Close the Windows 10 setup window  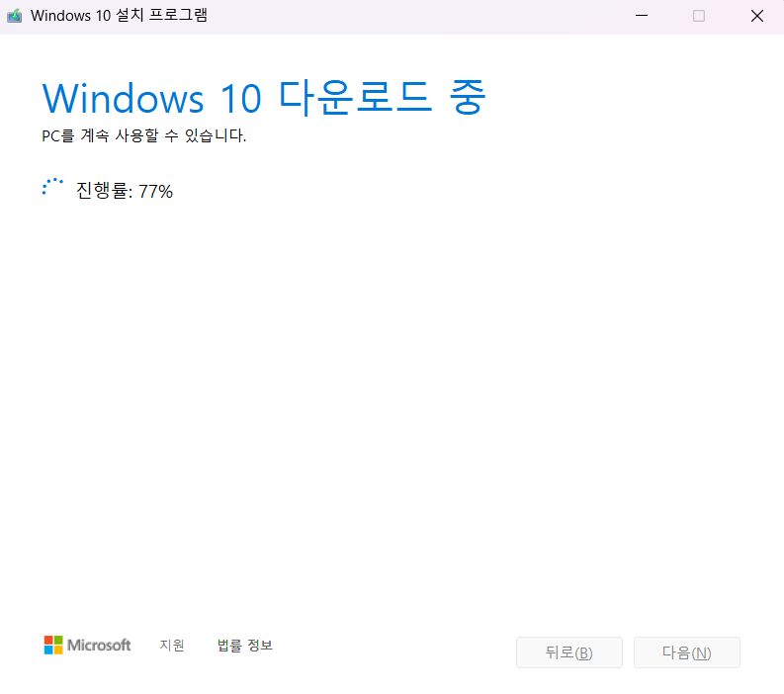click(x=757, y=16)
